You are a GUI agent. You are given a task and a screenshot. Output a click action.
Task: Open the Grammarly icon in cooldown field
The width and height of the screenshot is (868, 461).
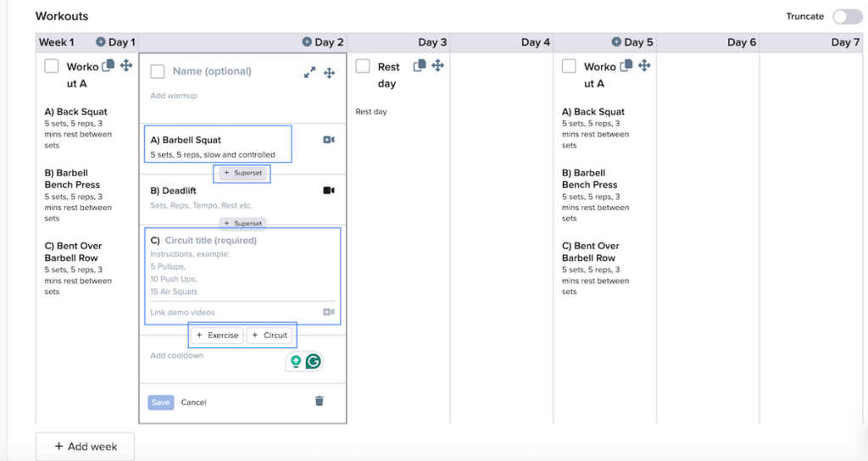click(314, 361)
